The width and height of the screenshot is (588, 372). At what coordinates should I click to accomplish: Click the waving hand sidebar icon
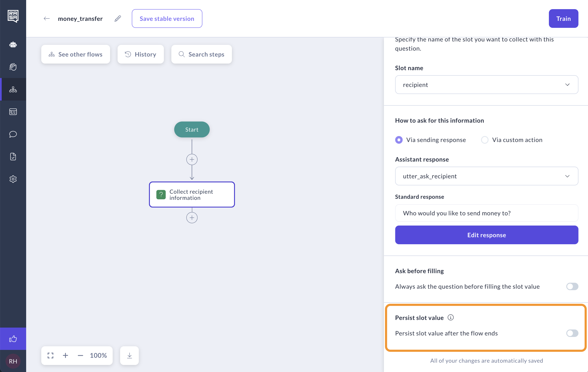[13, 67]
